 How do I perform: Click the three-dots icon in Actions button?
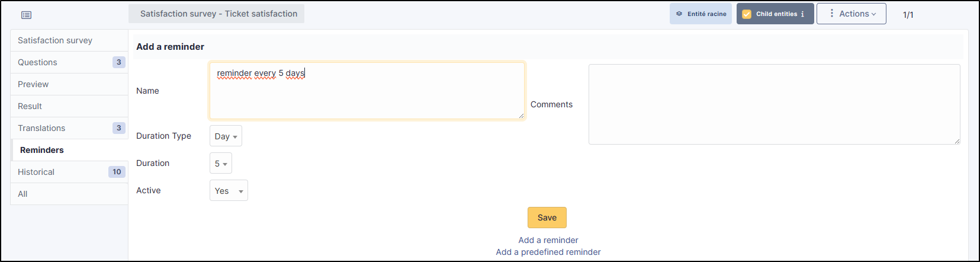[832, 13]
